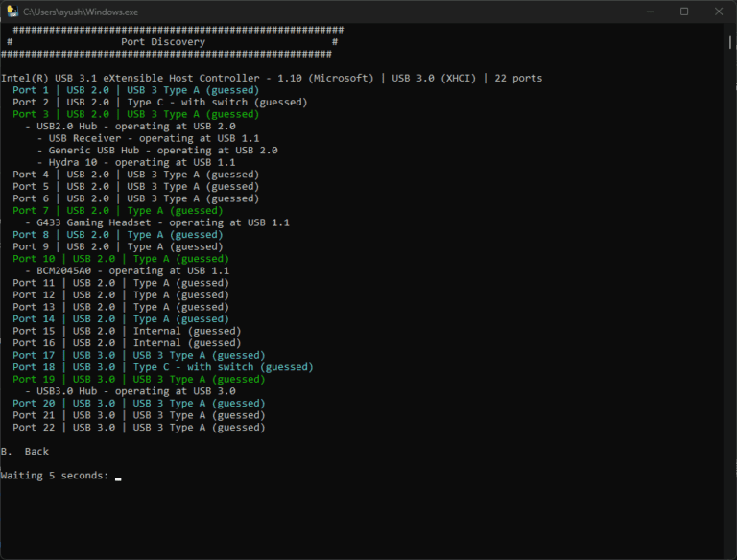Click the 'Port Discovery' header text
The height and width of the screenshot is (560, 737).
(162, 42)
